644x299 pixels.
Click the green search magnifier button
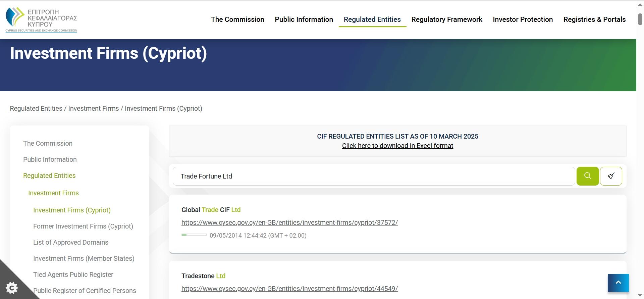[x=588, y=176]
